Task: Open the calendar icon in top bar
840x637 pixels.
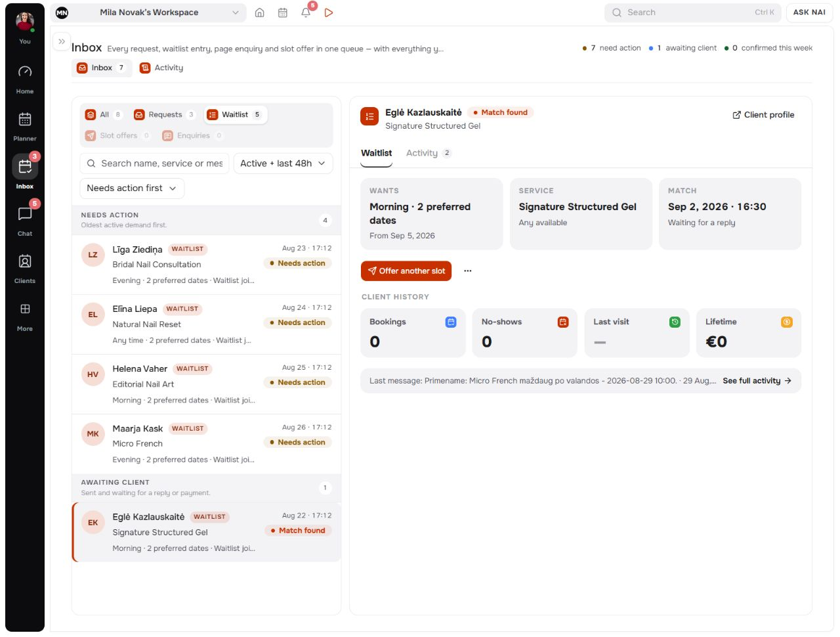Action: [x=283, y=12]
